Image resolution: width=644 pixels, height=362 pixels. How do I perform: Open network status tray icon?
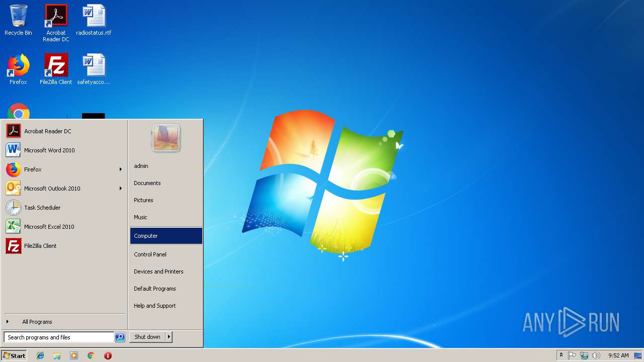tap(584, 355)
